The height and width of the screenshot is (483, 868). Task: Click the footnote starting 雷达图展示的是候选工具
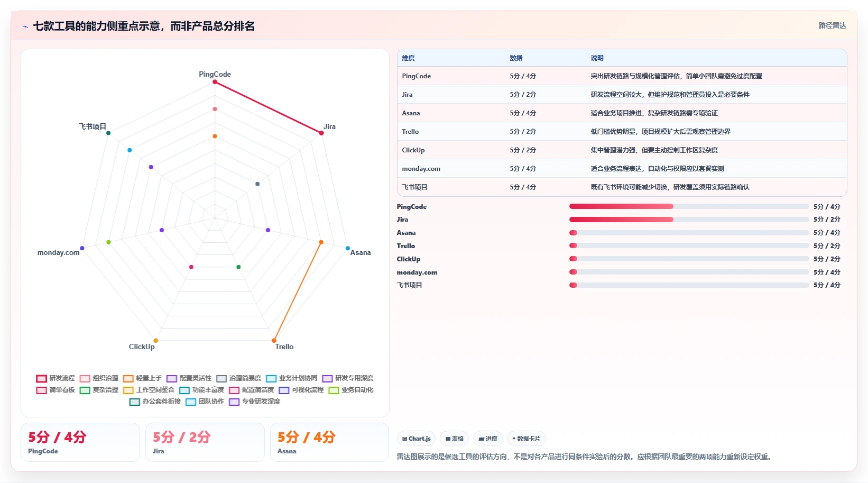pos(586,457)
